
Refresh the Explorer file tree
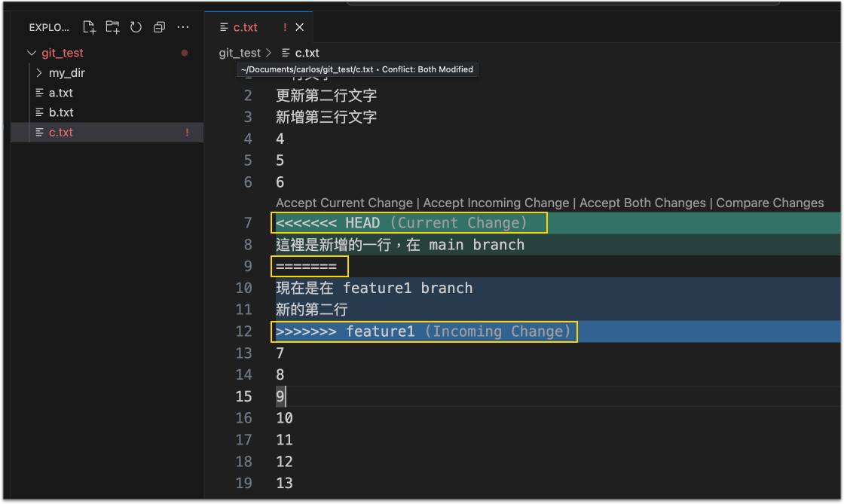pos(136,27)
